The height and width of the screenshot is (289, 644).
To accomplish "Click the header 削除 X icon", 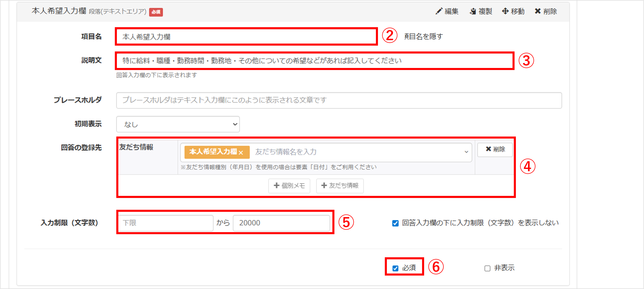I will click(537, 11).
